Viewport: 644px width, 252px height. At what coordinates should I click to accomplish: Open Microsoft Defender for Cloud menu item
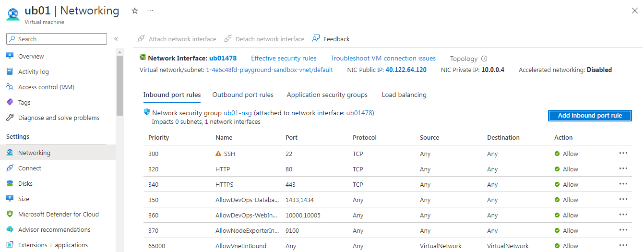(x=59, y=214)
